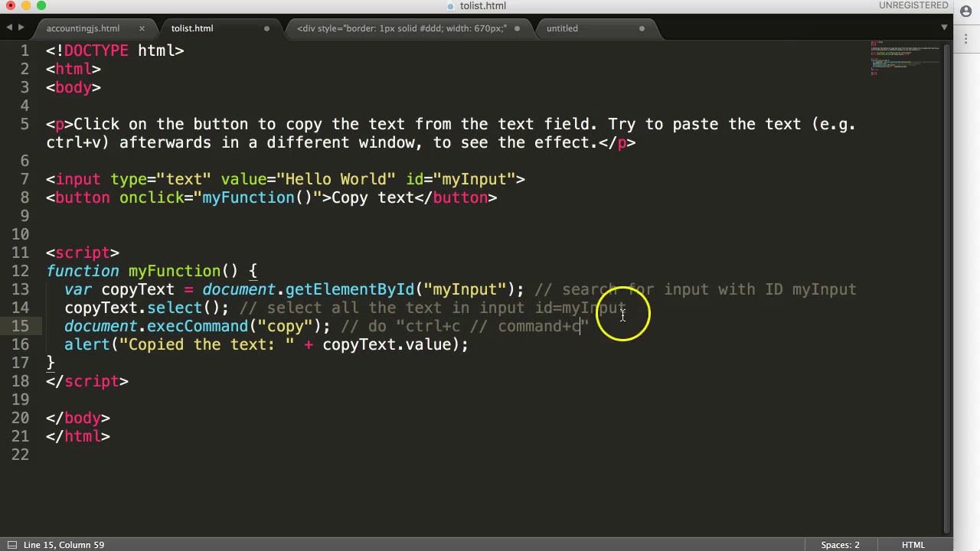Image resolution: width=980 pixels, height=551 pixels.
Task: Click the onclick attribute on line 8
Action: tap(152, 197)
